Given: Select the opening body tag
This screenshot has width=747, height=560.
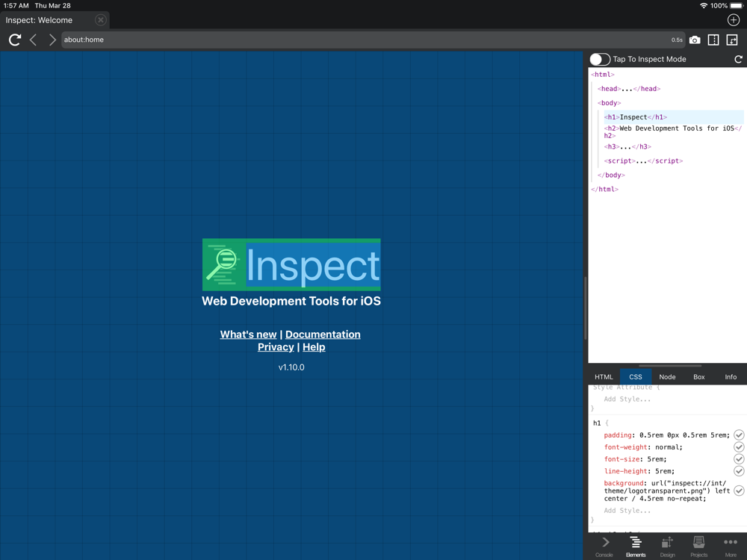Looking at the screenshot, I should (610, 103).
